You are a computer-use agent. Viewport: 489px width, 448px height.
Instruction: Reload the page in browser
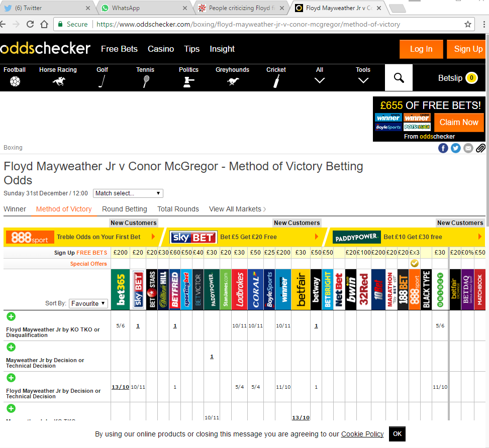30,24
